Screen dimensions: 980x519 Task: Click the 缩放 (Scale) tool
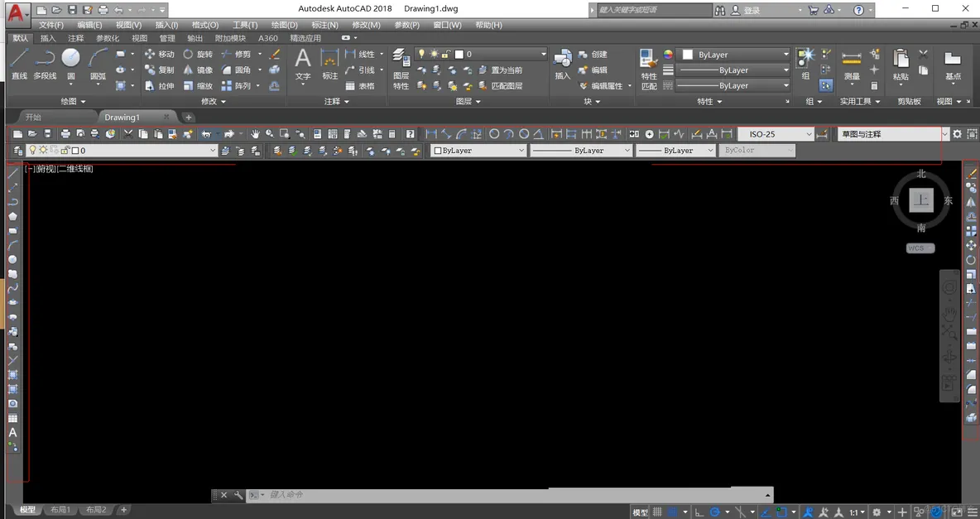198,85
